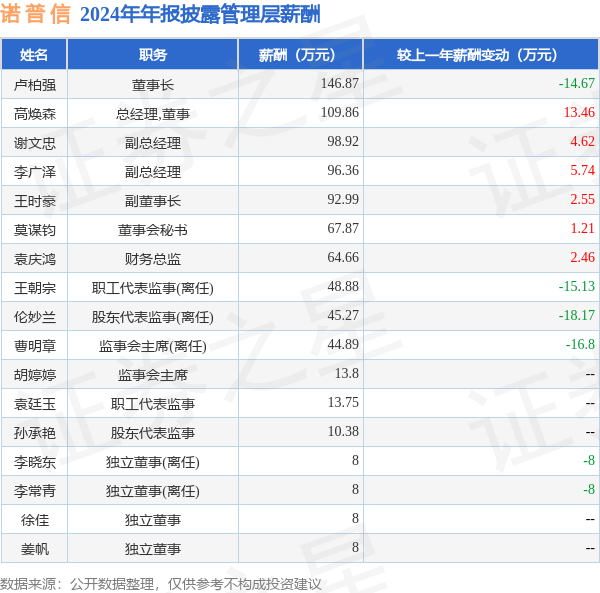Click the change value 2.55
This screenshot has width=600, height=593.
pos(582,199)
